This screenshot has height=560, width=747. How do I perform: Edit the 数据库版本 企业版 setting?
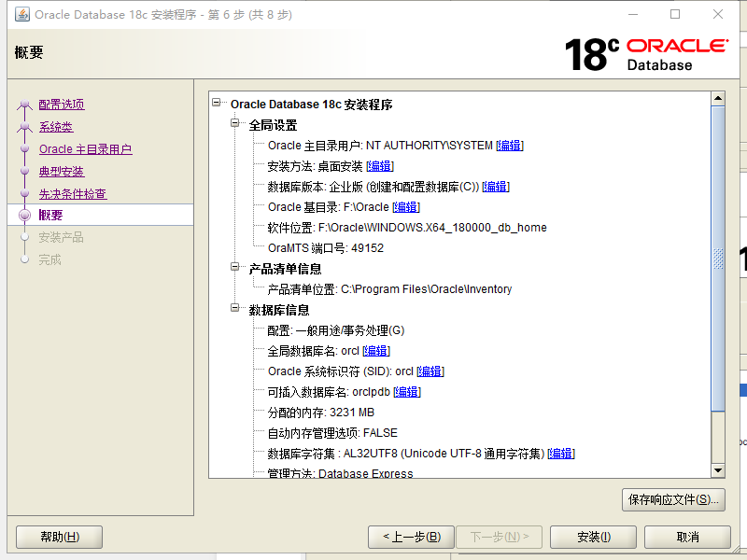click(x=496, y=187)
